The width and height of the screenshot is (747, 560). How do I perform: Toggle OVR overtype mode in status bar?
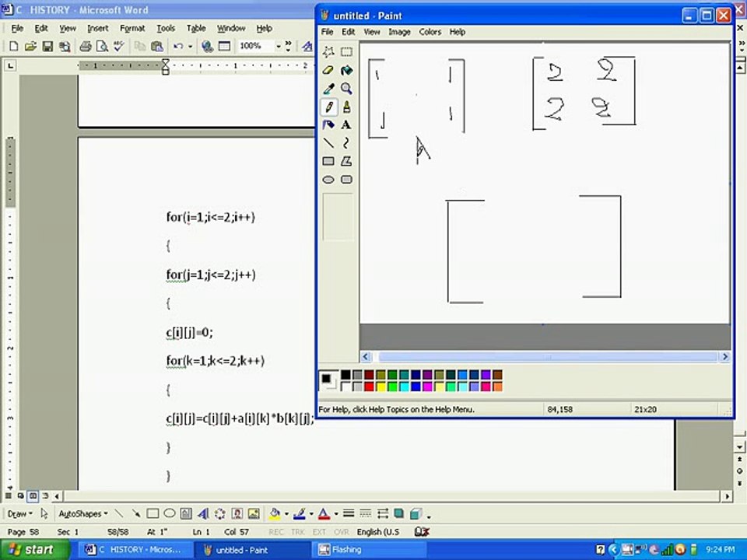coord(341,532)
